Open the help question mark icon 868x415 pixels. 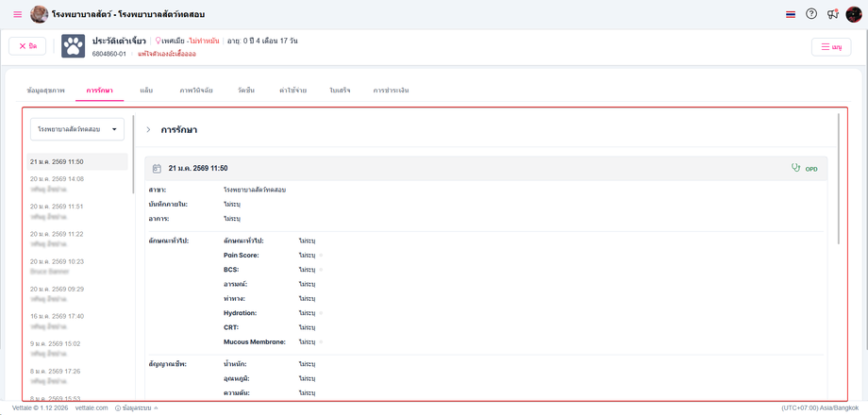click(x=811, y=14)
